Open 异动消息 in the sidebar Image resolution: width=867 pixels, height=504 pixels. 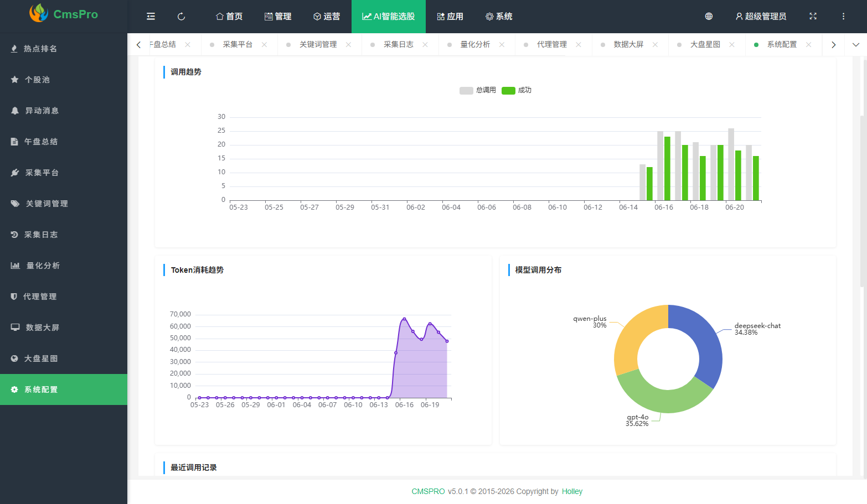coord(64,111)
